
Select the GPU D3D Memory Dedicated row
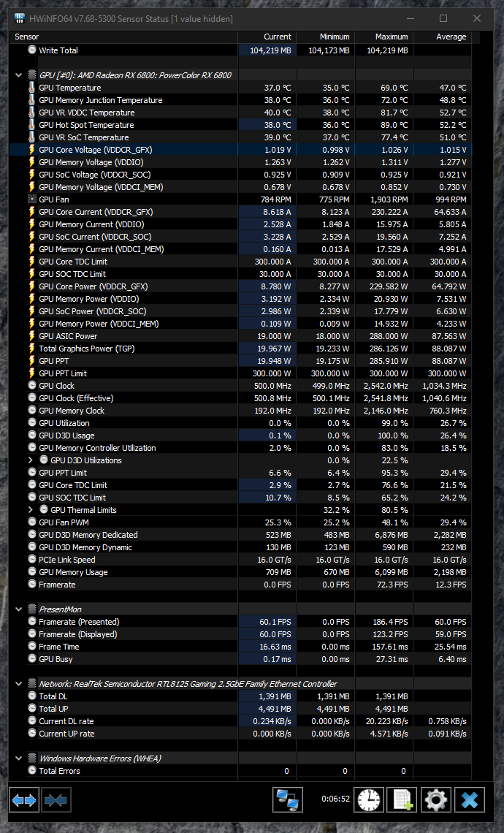[x=240, y=534]
